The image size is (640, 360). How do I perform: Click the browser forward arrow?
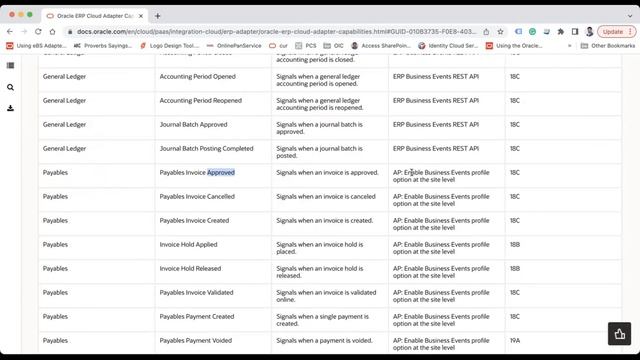24,31
